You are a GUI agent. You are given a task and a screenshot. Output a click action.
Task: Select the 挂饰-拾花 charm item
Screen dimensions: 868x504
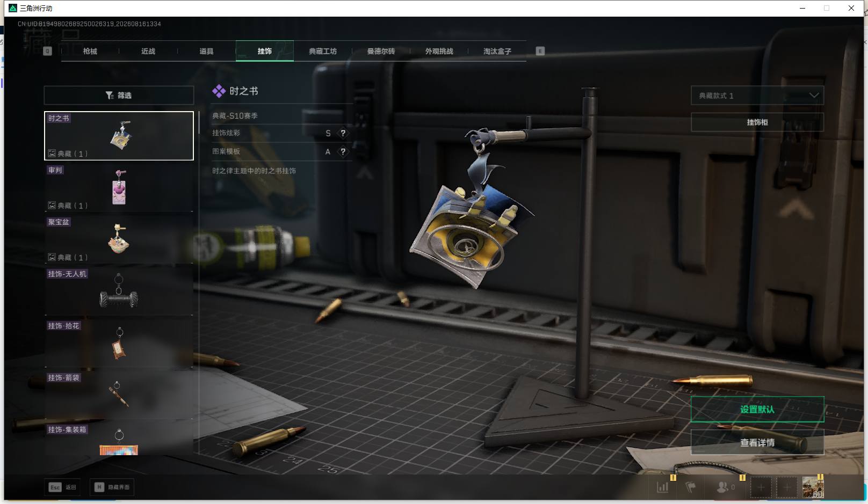click(119, 344)
